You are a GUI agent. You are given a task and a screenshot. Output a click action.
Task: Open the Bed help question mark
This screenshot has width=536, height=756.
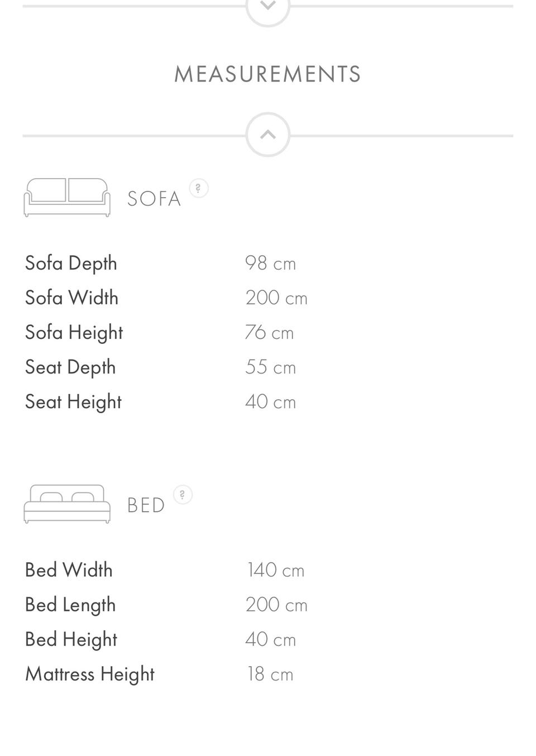[183, 495]
